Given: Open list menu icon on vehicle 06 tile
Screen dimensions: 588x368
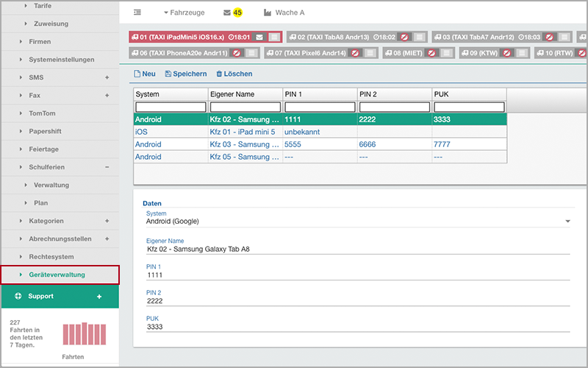Looking at the screenshot, I should (251, 53).
